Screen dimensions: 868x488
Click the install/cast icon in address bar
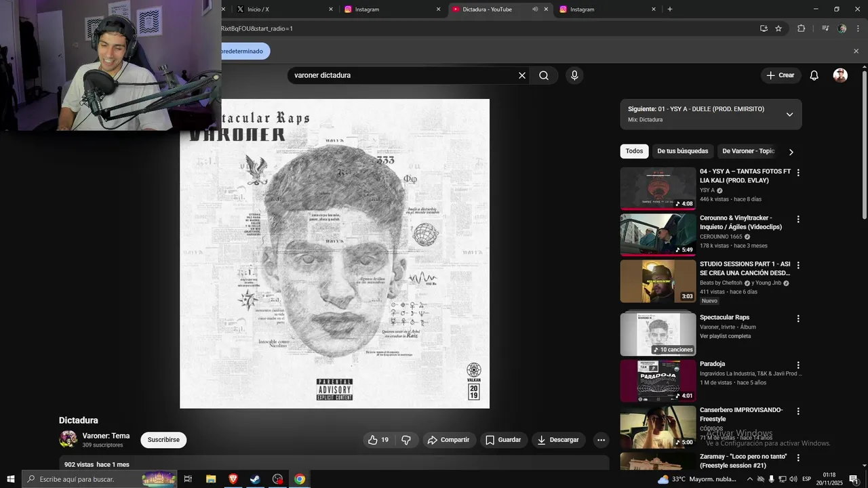click(764, 28)
